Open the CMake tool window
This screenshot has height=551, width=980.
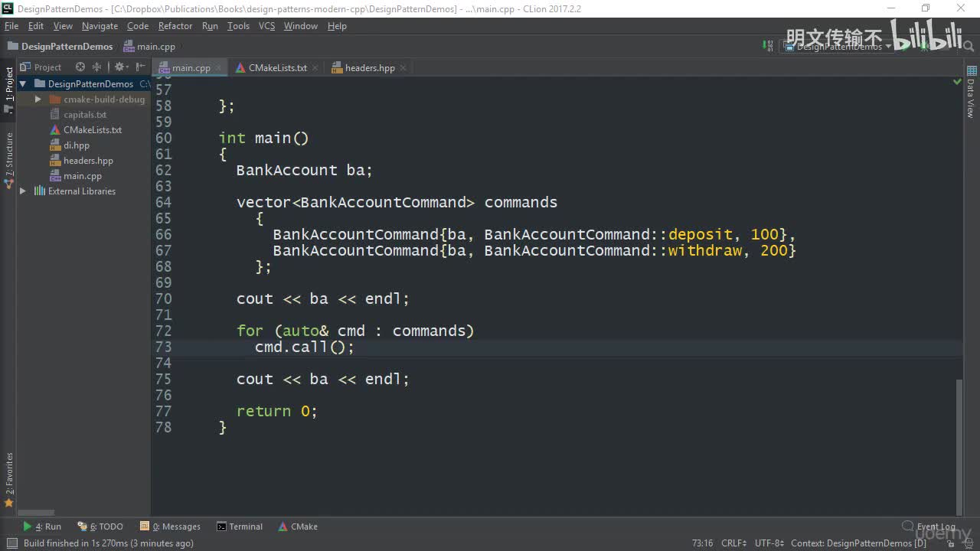point(298,527)
